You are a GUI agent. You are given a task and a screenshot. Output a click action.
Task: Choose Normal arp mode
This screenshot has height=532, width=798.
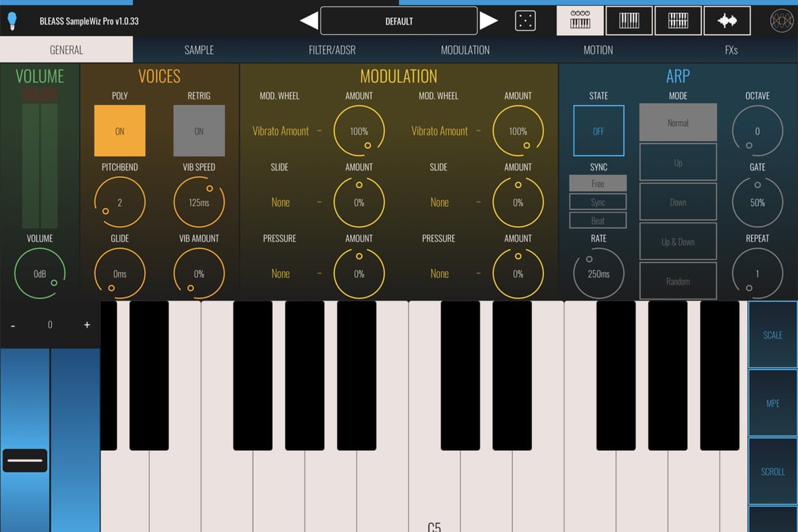pyautogui.click(x=678, y=122)
